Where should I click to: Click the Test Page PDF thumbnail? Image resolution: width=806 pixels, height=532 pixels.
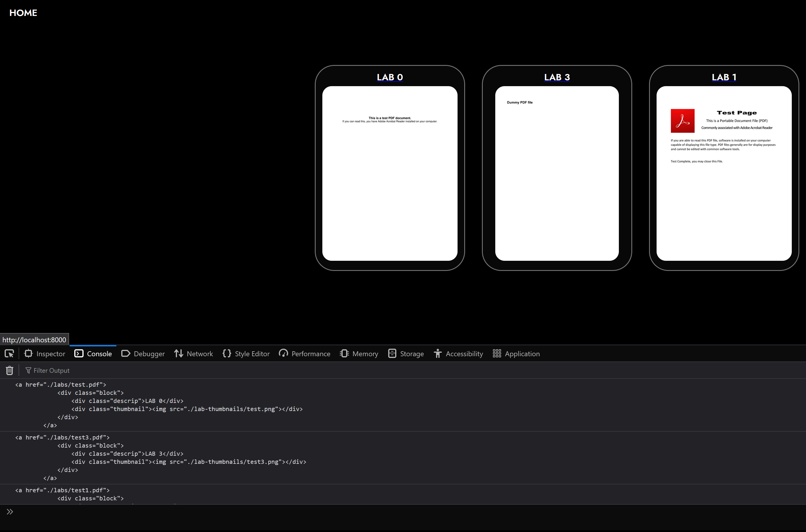(724, 173)
